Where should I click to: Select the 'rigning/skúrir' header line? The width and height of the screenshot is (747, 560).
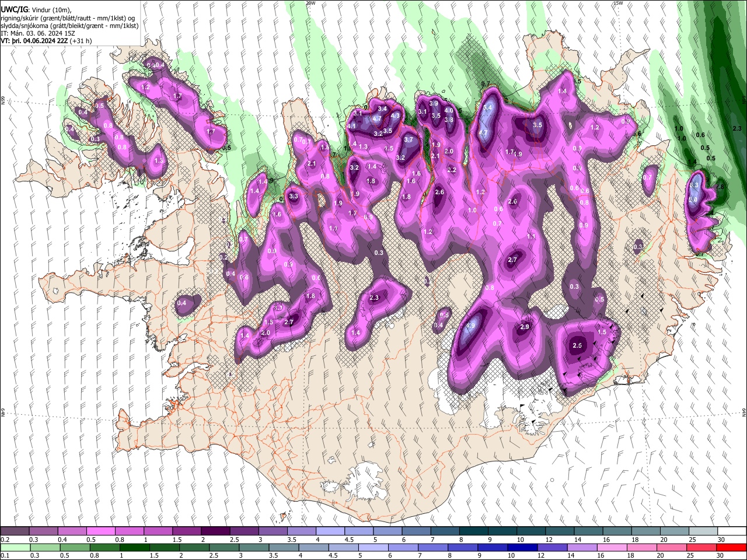pyautogui.click(x=68, y=18)
